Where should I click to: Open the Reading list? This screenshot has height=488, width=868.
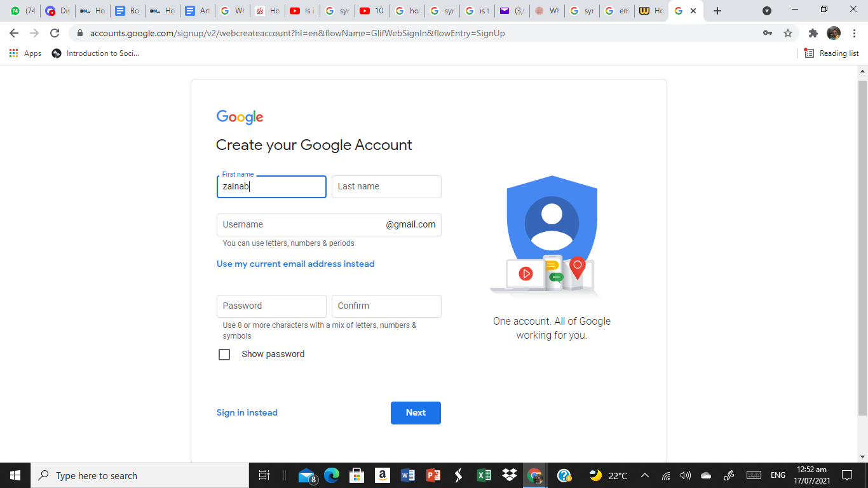pos(832,53)
